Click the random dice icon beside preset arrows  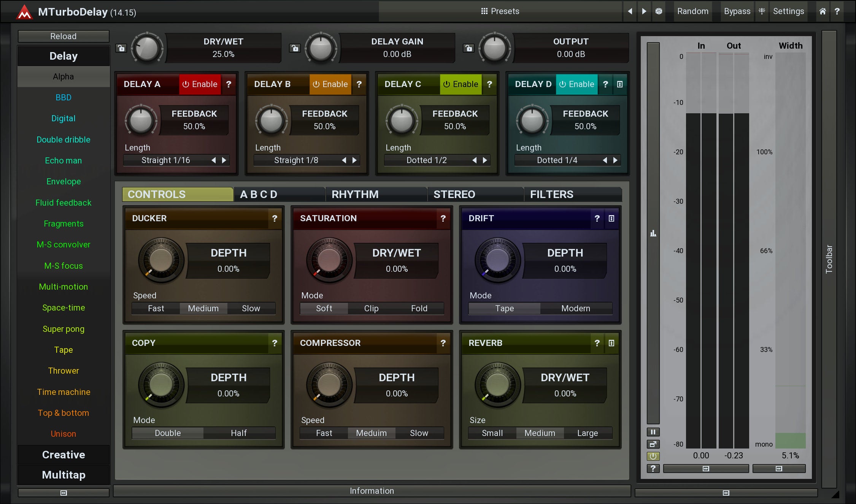click(659, 11)
